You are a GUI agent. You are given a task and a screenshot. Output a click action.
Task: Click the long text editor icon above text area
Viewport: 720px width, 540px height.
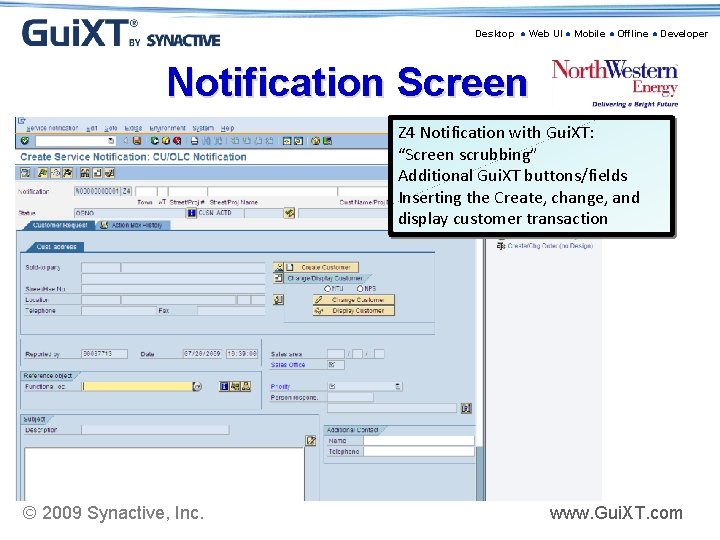[311, 441]
